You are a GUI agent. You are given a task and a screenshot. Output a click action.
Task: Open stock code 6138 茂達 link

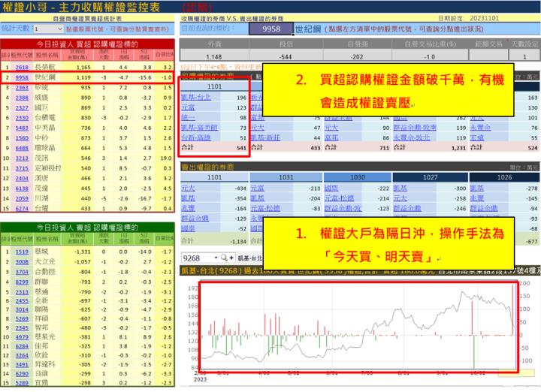(x=22, y=188)
